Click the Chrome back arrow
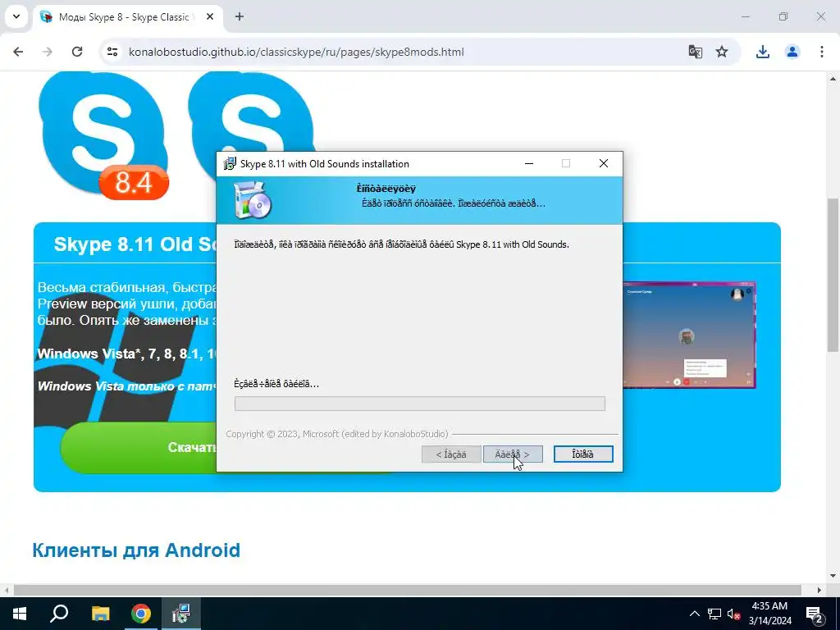840x630 pixels. click(18, 52)
